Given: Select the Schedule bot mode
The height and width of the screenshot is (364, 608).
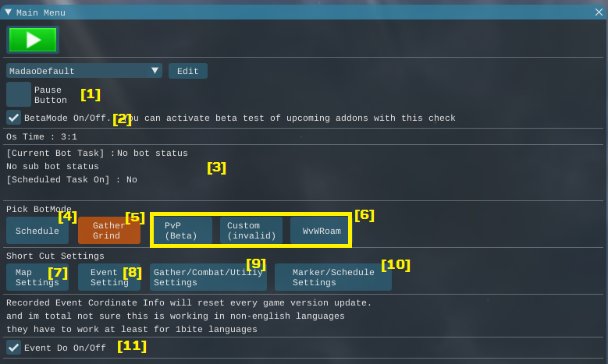Looking at the screenshot, I should pos(37,231).
